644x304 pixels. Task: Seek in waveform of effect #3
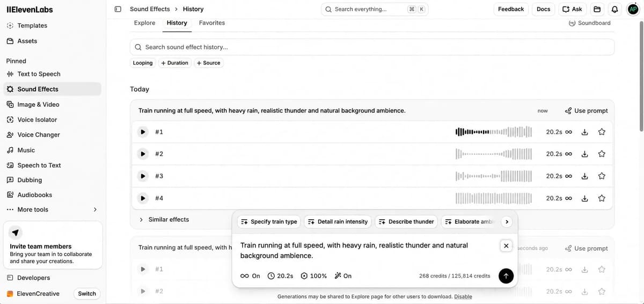(494, 176)
